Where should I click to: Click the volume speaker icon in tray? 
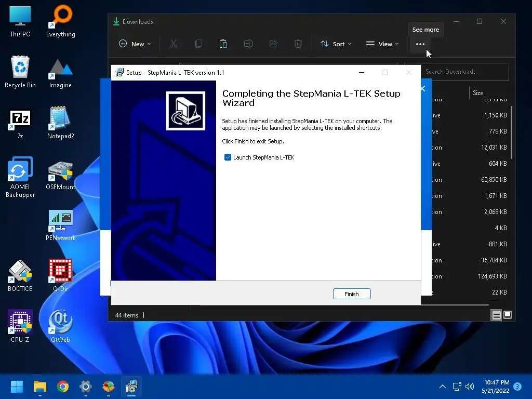[470, 387]
